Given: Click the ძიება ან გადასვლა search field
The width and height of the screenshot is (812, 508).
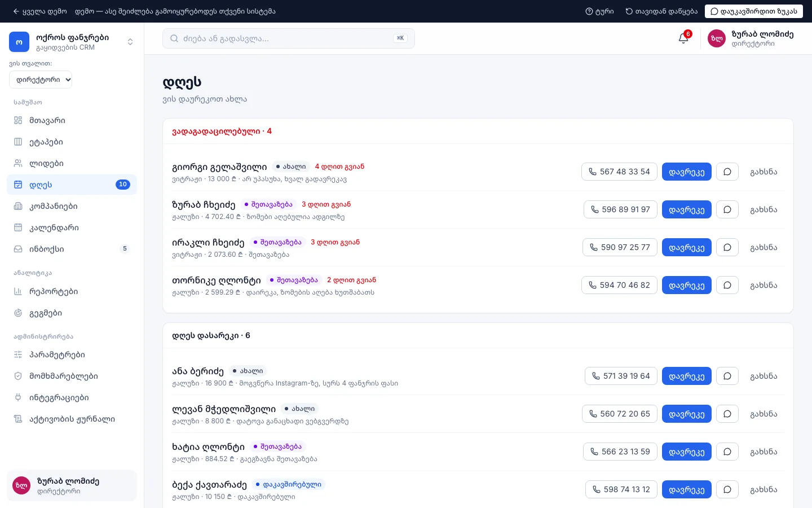Looking at the screenshot, I should tap(289, 38).
